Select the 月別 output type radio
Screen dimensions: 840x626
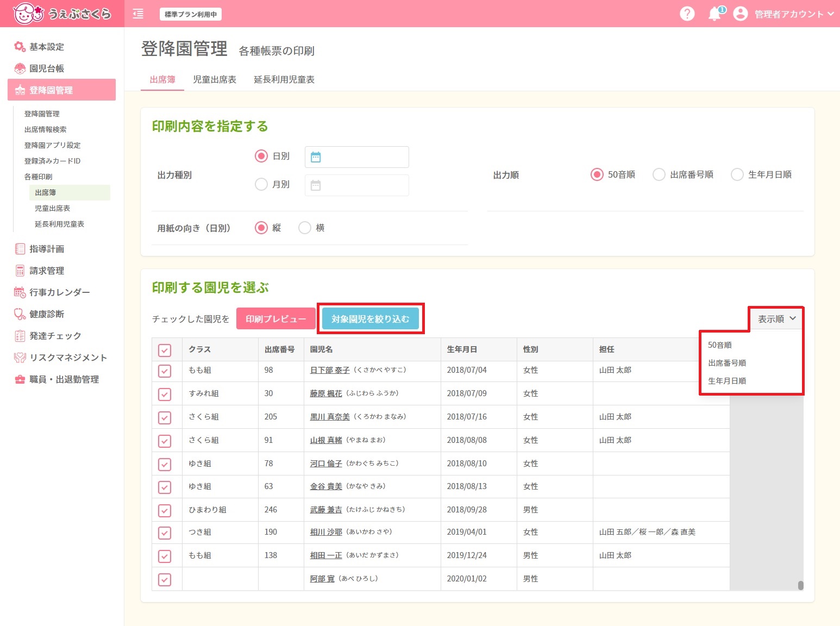point(261,184)
